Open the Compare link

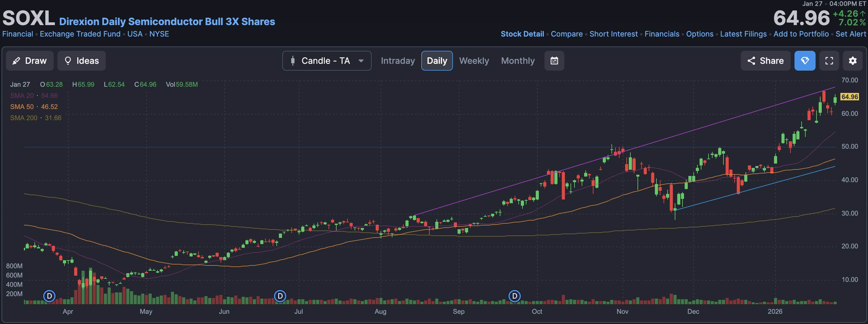click(x=567, y=34)
